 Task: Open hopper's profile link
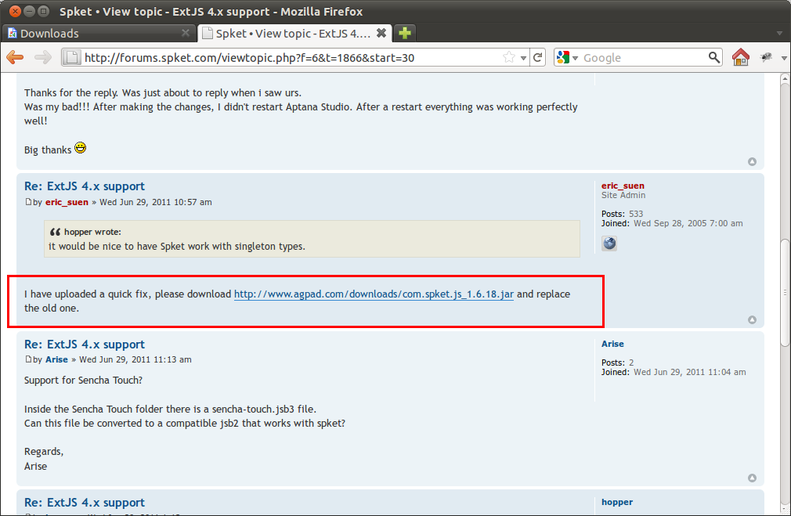[617, 502]
